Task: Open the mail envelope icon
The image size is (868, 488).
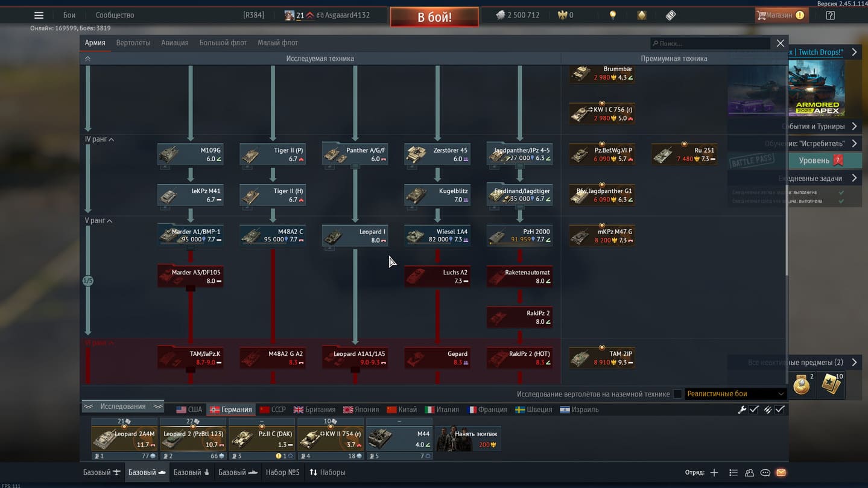Action: pyautogui.click(x=781, y=472)
